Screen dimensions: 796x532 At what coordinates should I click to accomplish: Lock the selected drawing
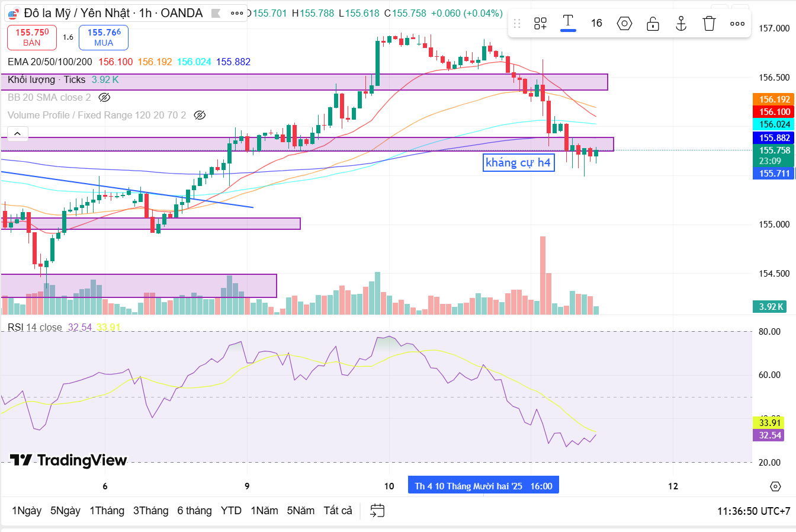pyautogui.click(x=653, y=24)
